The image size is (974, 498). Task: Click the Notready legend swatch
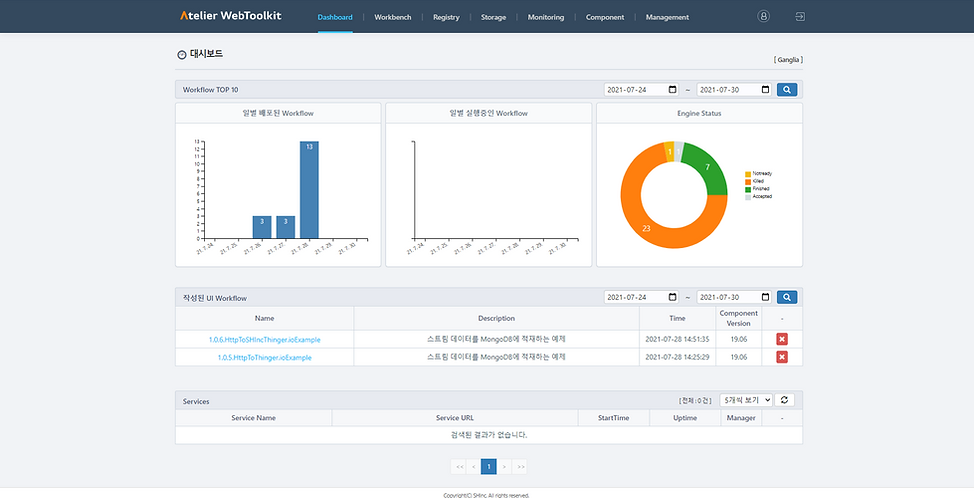coord(748,174)
